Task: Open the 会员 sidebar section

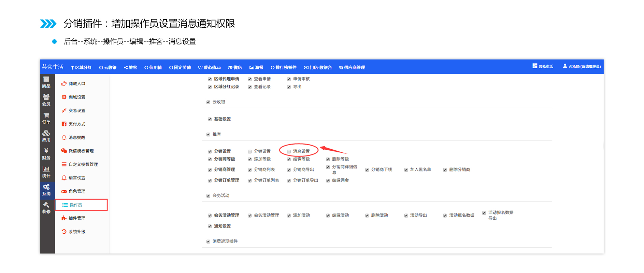Action: point(46,100)
